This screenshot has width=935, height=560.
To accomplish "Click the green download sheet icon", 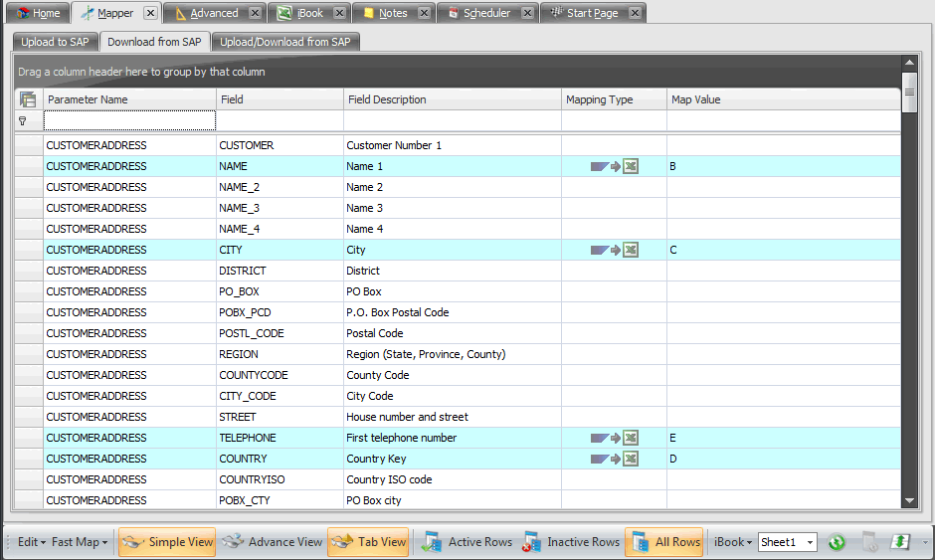I will (x=900, y=542).
